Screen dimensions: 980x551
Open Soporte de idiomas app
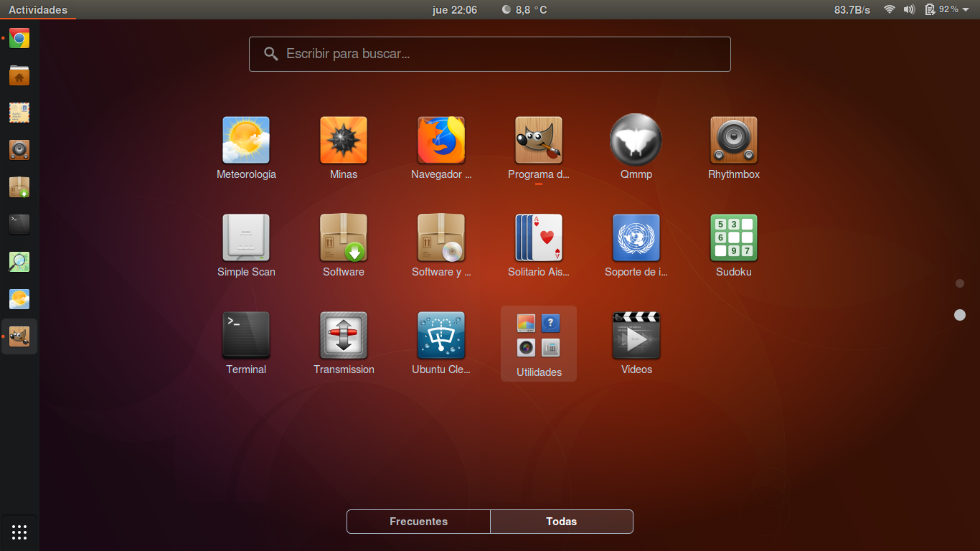(636, 237)
